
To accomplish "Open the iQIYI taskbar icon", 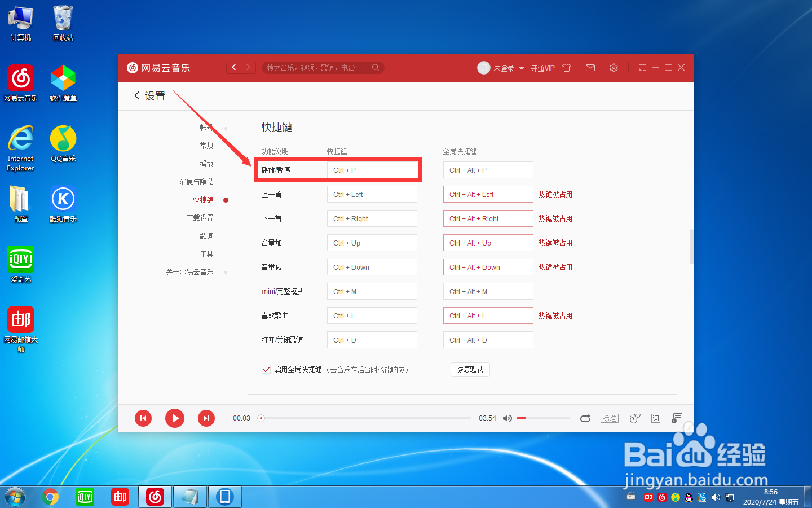I will (85, 497).
